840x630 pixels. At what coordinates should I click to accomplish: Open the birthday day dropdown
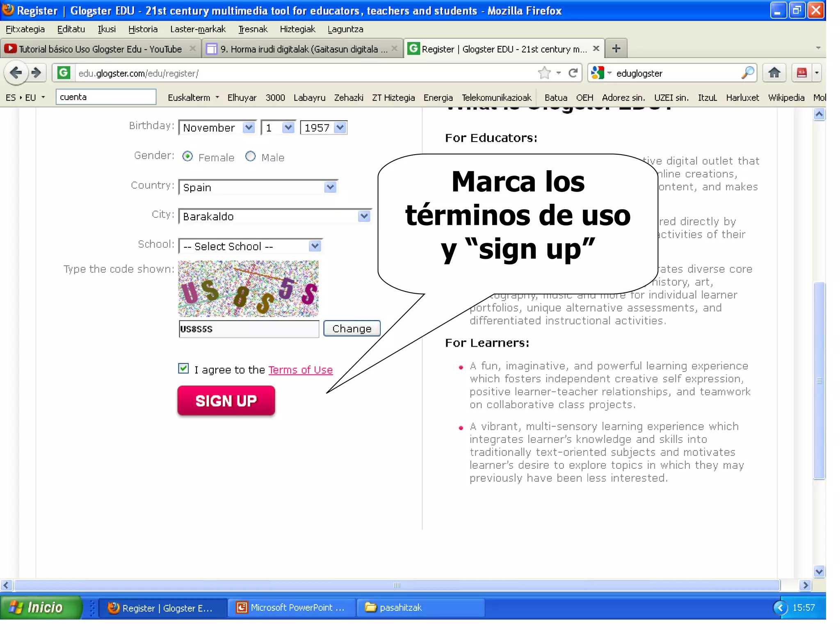coord(288,128)
